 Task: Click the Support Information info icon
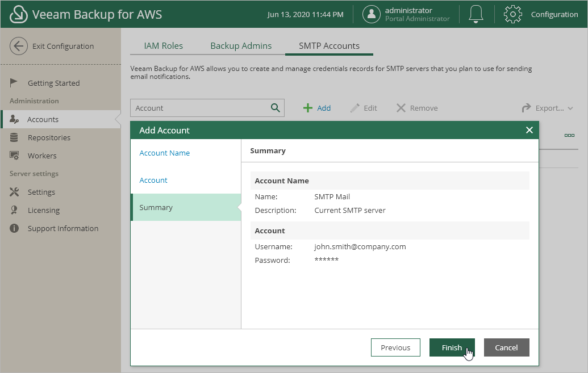coord(14,228)
